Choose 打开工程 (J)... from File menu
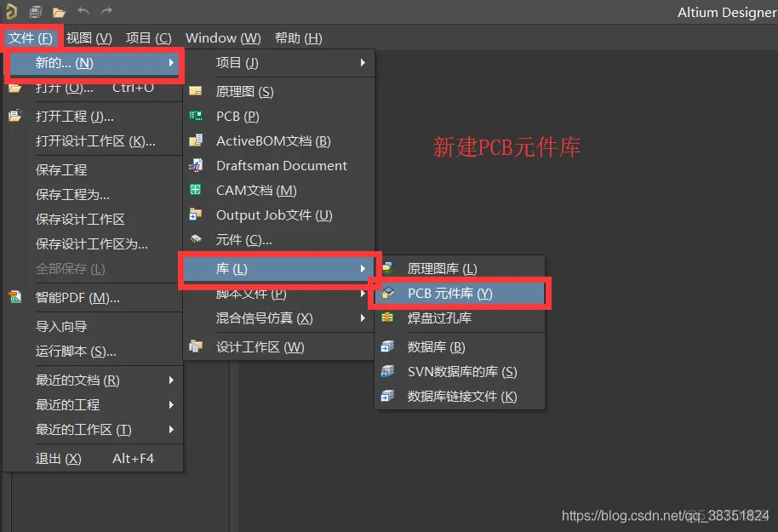This screenshot has height=532, width=778. coord(94,116)
